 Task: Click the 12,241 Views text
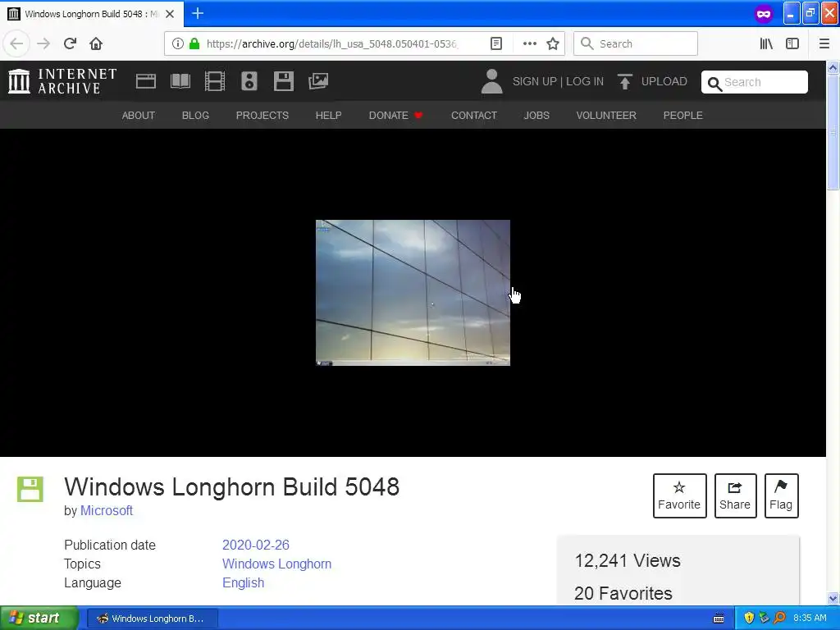pos(628,561)
